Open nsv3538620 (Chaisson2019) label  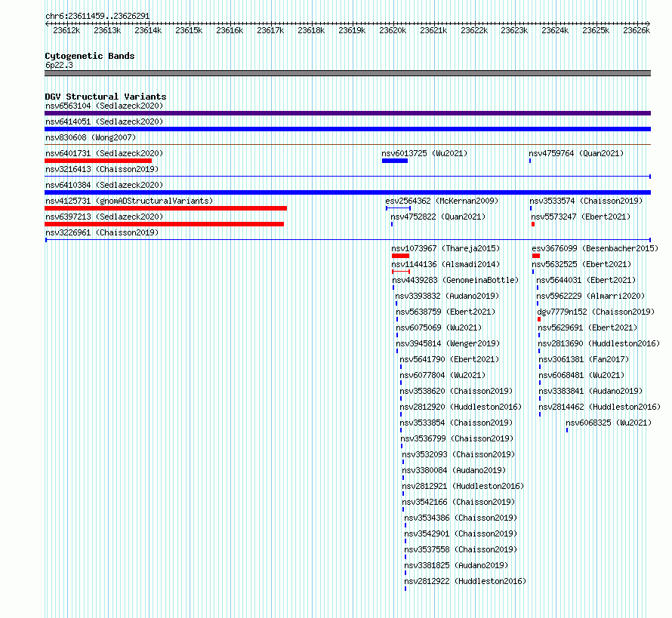point(456,391)
